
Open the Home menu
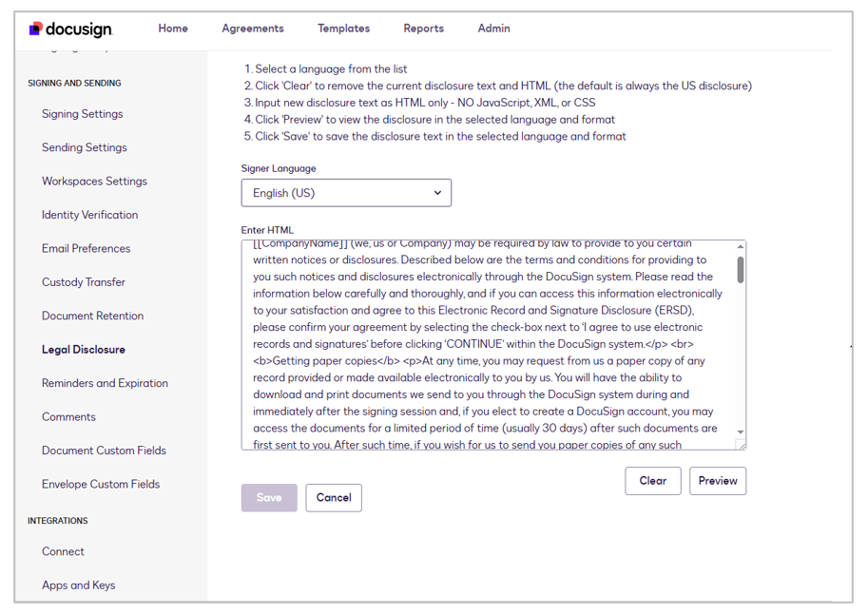(173, 29)
